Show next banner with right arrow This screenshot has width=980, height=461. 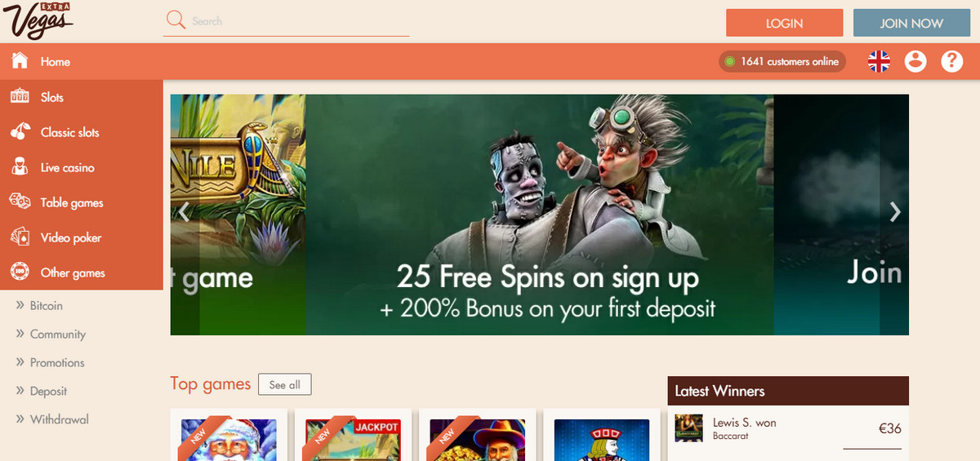click(895, 212)
